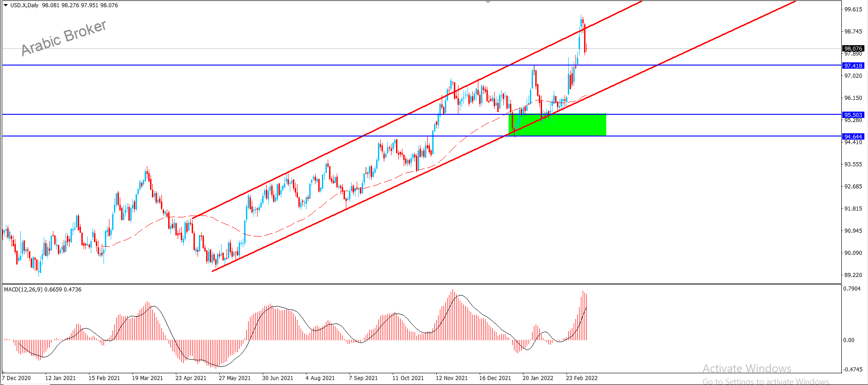Screen dimensions: 868x385
Task: Click the 23 Feb 2022 date label
Action: [582, 378]
